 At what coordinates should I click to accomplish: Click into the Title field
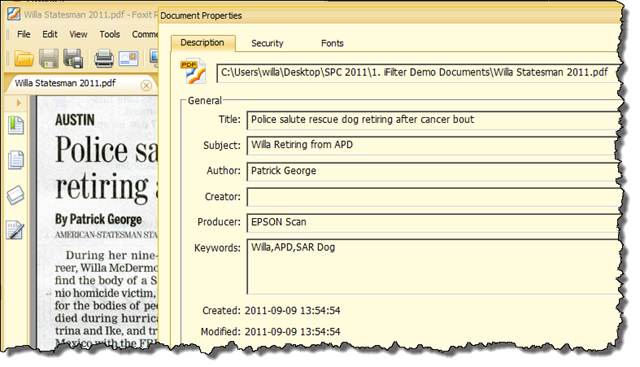click(x=433, y=120)
